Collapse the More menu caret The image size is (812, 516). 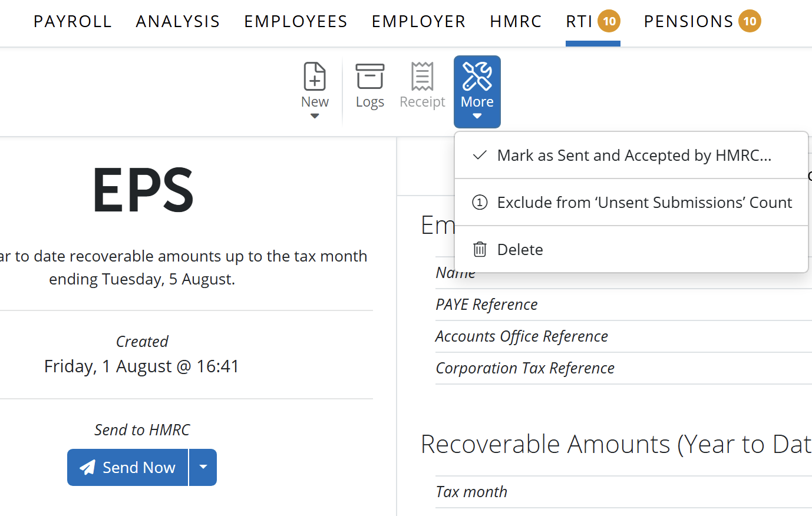[477, 116]
